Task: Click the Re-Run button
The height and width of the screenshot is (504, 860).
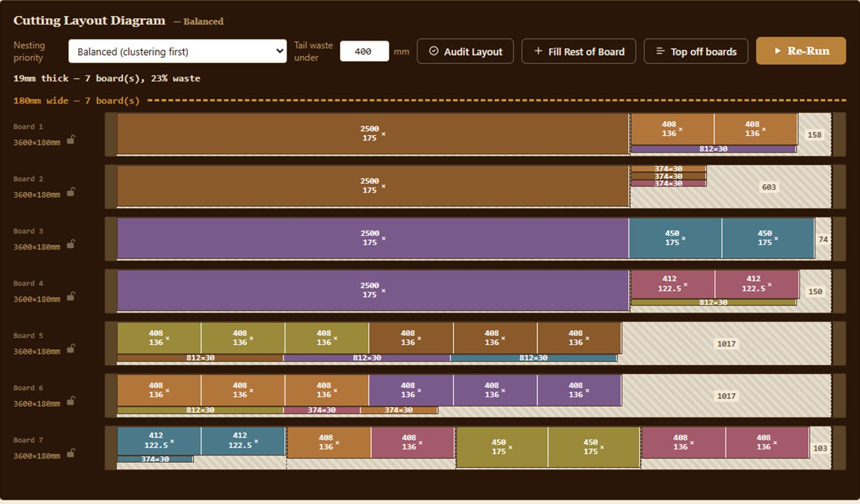Action: pos(801,51)
